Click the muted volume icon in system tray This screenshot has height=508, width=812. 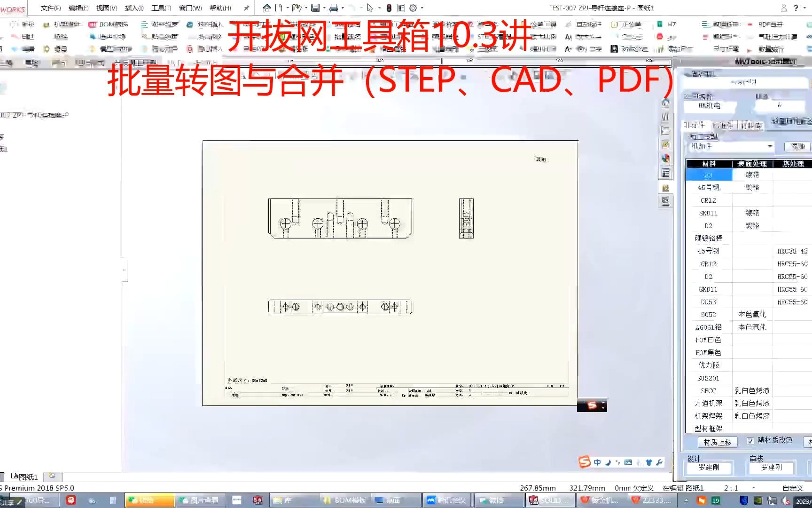786,500
